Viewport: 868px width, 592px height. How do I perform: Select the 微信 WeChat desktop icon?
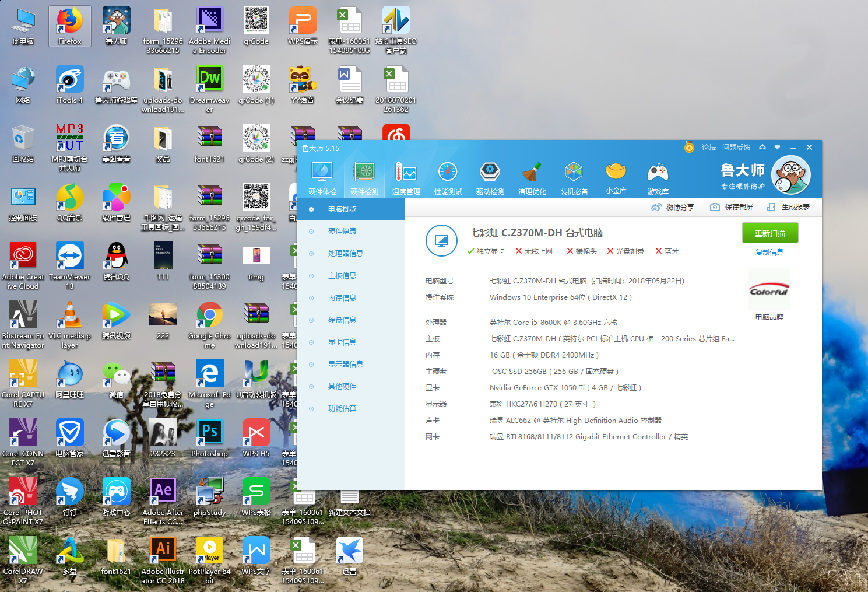[x=117, y=380]
